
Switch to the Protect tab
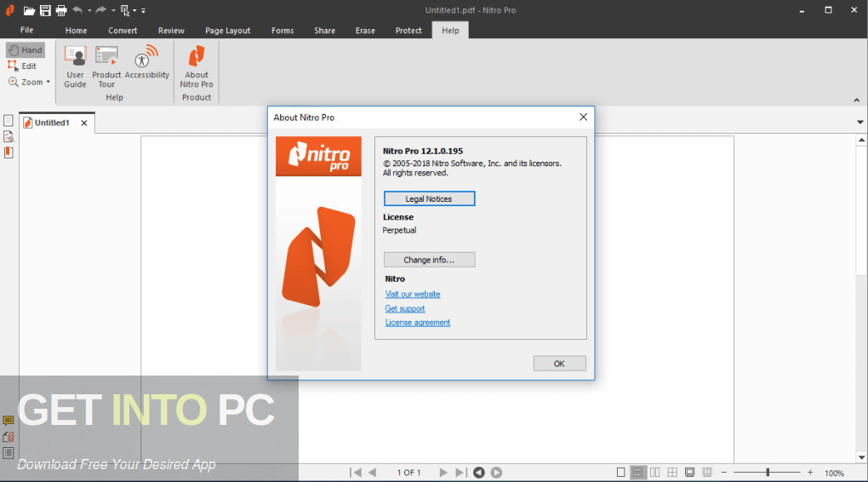coord(408,31)
